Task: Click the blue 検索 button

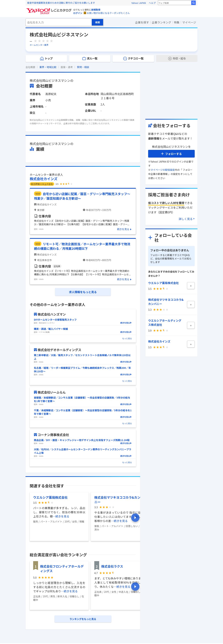Action: click(98, 22)
